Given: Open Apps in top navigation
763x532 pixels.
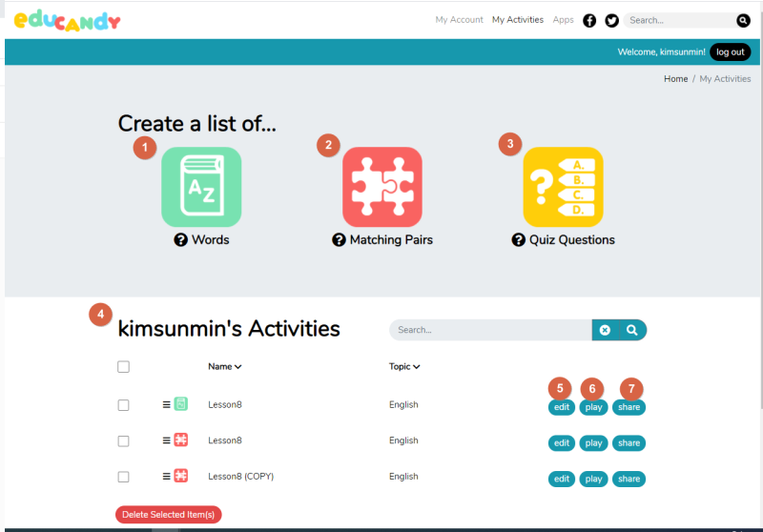Looking at the screenshot, I should pyautogui.click(x=563, y=20).
